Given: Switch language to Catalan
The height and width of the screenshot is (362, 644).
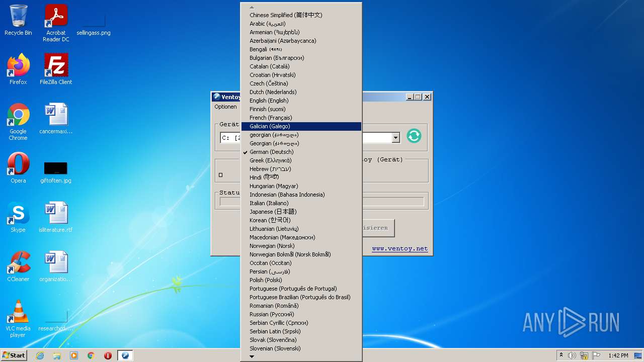Looking at the screenshot, I should 301,66.
